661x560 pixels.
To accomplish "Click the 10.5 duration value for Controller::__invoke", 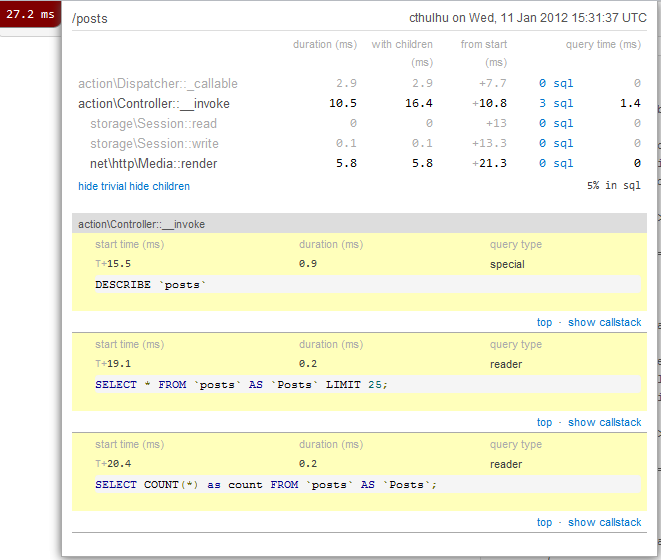I will 343,103.
